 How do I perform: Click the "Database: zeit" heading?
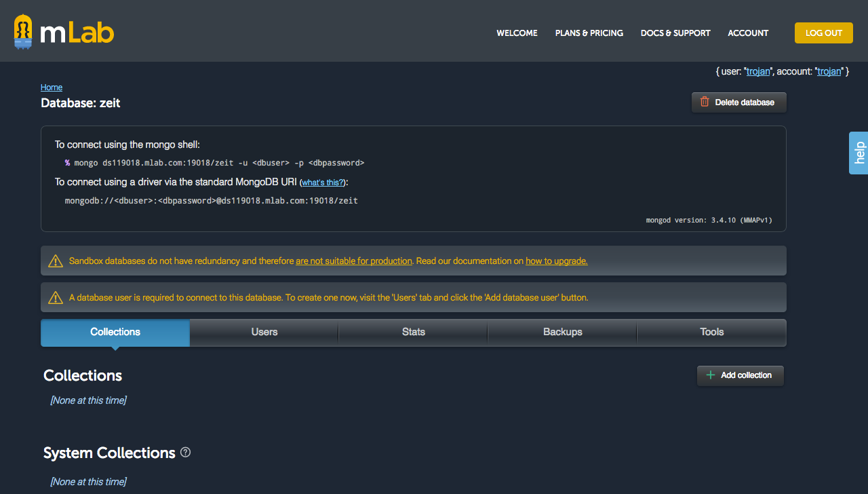pos(81,103)
